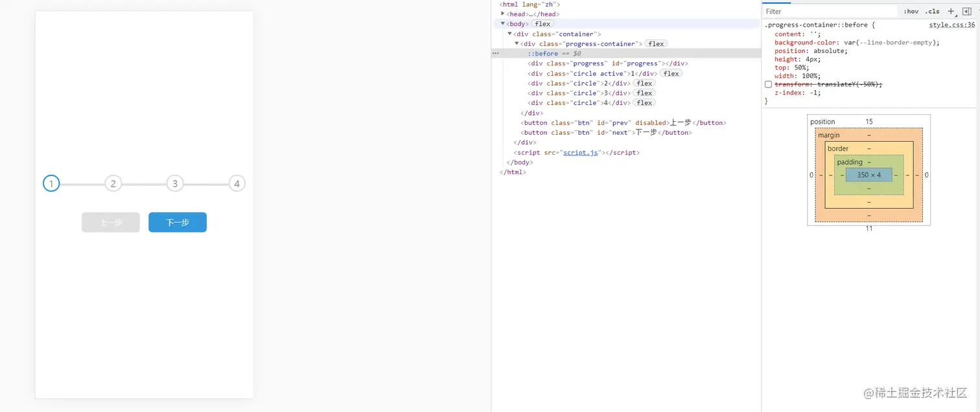Click step circle 2 in the progress bar

pos(113,183)
